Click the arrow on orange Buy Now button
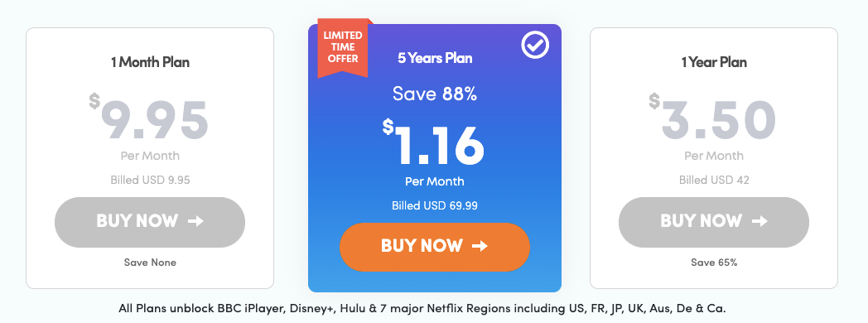The image size is (868, 323). coord(480,246)
